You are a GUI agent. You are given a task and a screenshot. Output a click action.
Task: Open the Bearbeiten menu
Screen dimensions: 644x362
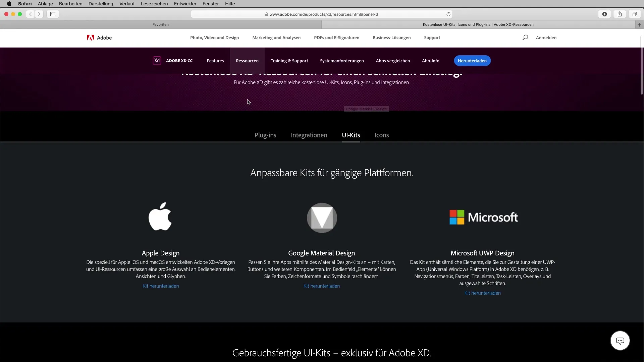pos(71,4)
